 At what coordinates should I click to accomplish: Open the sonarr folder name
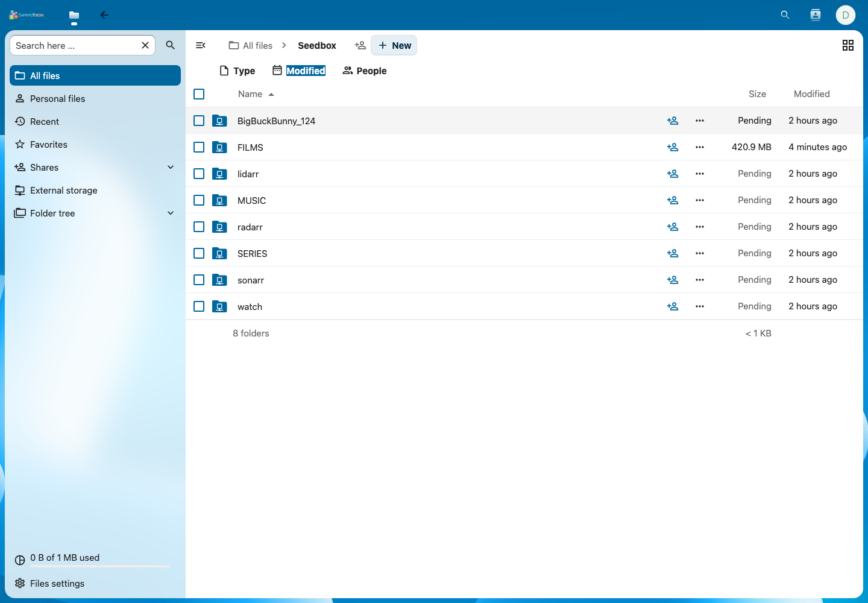(251, 280)
